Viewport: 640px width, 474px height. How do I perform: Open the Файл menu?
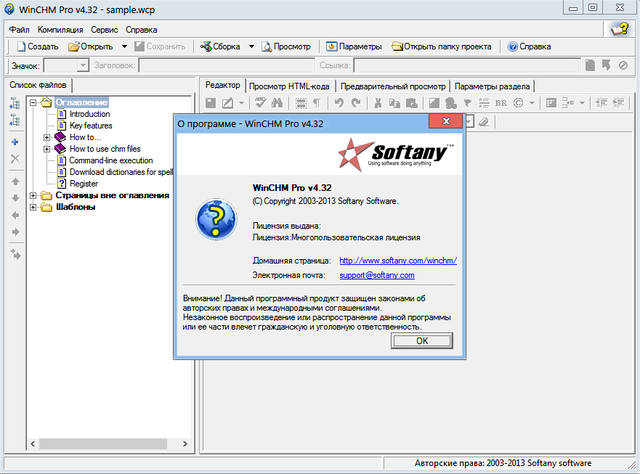[x=19, y=30]
